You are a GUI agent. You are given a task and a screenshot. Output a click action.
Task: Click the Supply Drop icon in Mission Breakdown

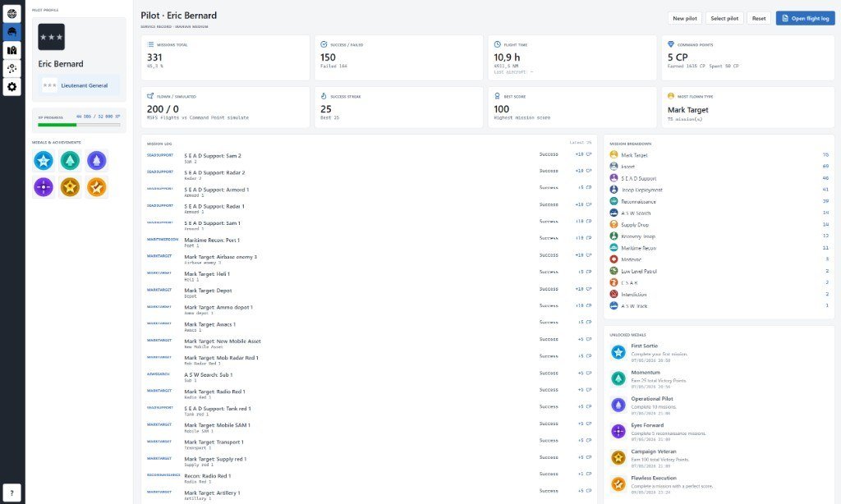point(614,224)
